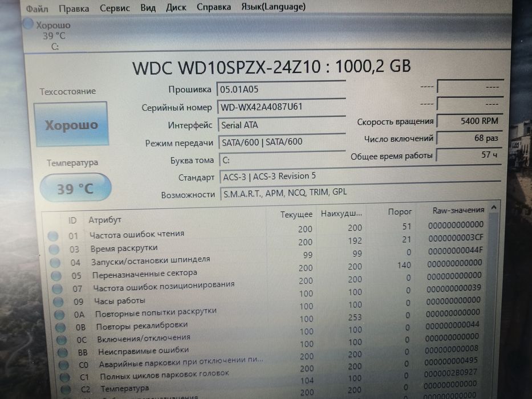Open the Правка menu
Screen dimensions: 532x399
click(x=74, y=9)
